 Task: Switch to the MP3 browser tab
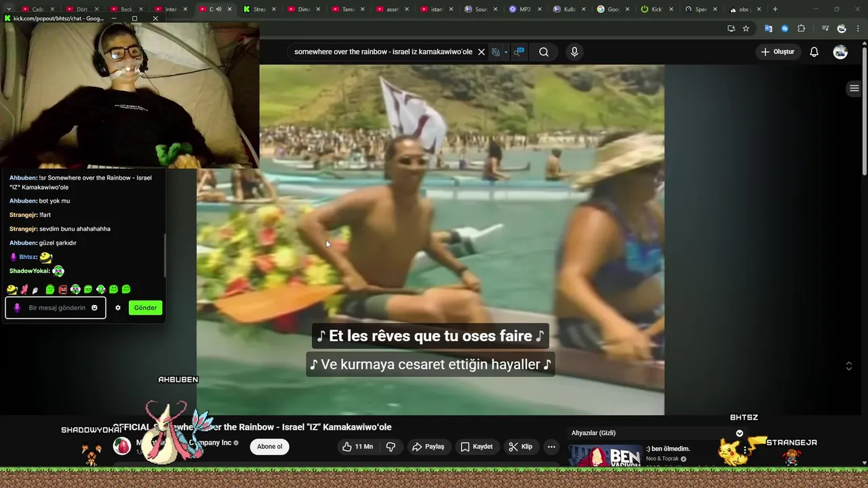pos(525,9)
